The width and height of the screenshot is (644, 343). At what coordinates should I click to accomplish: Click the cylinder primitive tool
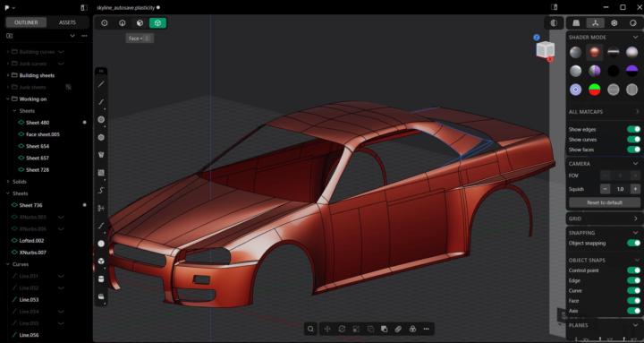click(x=101, y=279)
